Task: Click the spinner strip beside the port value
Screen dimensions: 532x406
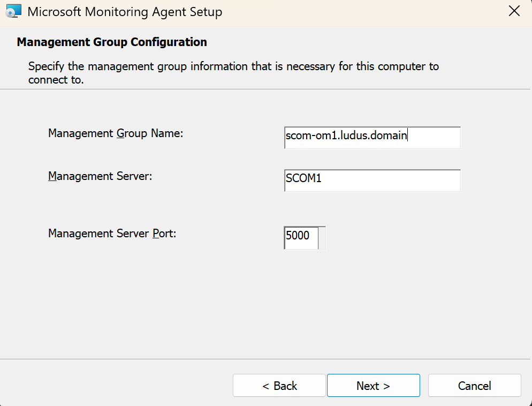Action: (x=322, y=237)
